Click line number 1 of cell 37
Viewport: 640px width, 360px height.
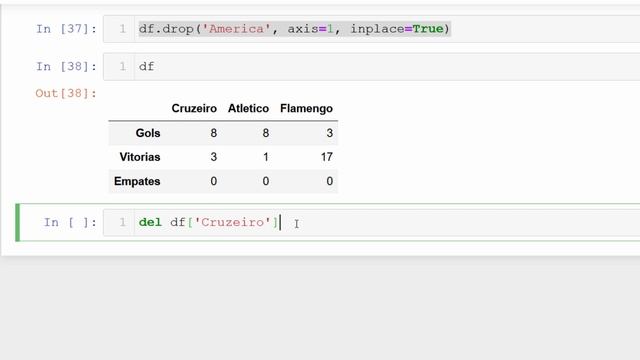(x=122, y=29)
